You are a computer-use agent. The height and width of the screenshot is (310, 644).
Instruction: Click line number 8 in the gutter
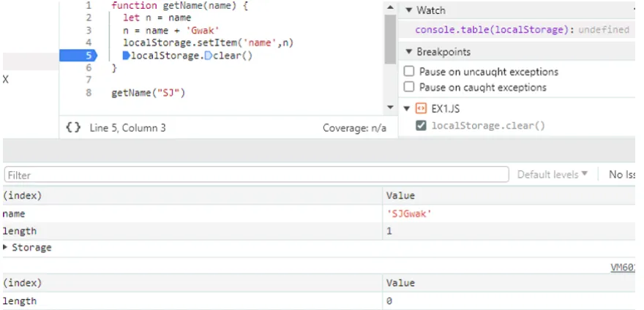[x=89, y=93]
